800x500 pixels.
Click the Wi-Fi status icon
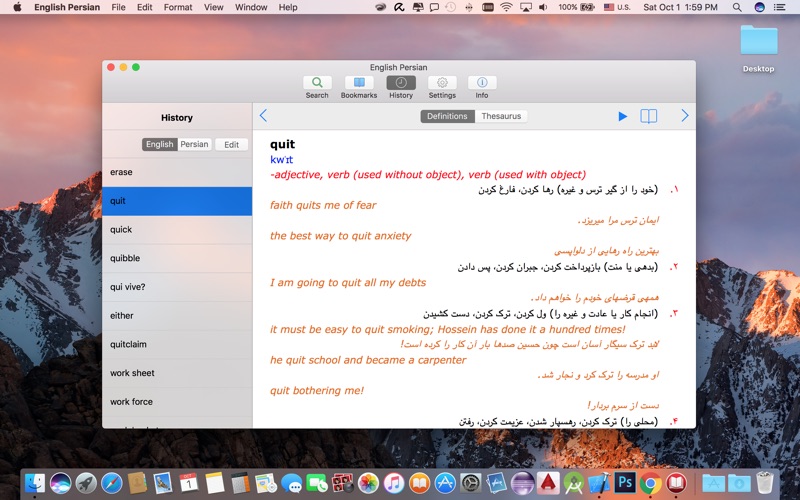point(506,7)
